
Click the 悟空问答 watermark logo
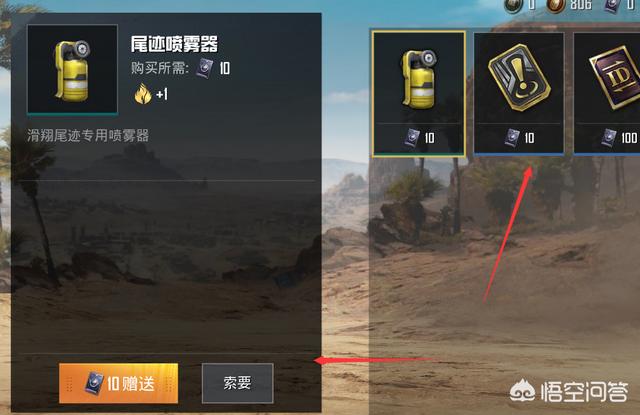[569, 391]
